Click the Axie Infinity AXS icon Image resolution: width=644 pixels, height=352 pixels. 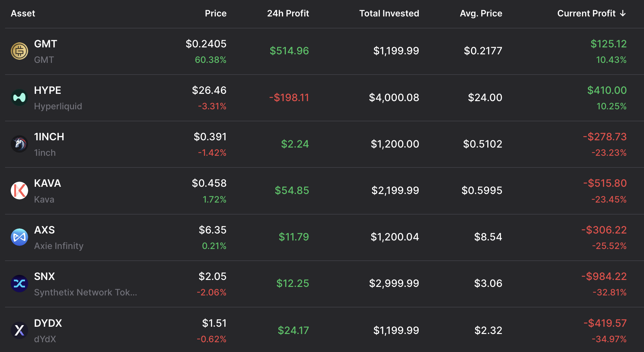pos(19,237)
